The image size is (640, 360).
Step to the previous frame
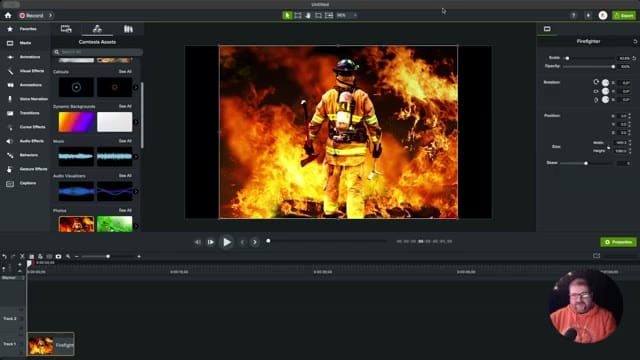coord(198,242)
